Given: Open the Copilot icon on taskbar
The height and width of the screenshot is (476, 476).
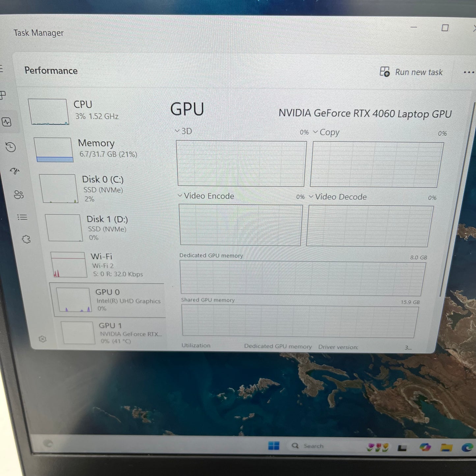Looking at the screenshot, I should click(425, 447).
